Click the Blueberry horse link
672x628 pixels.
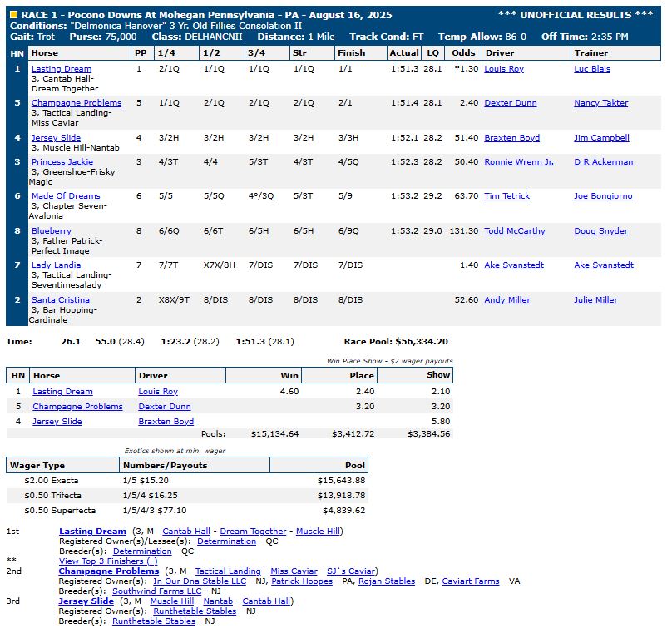point(52,231)
